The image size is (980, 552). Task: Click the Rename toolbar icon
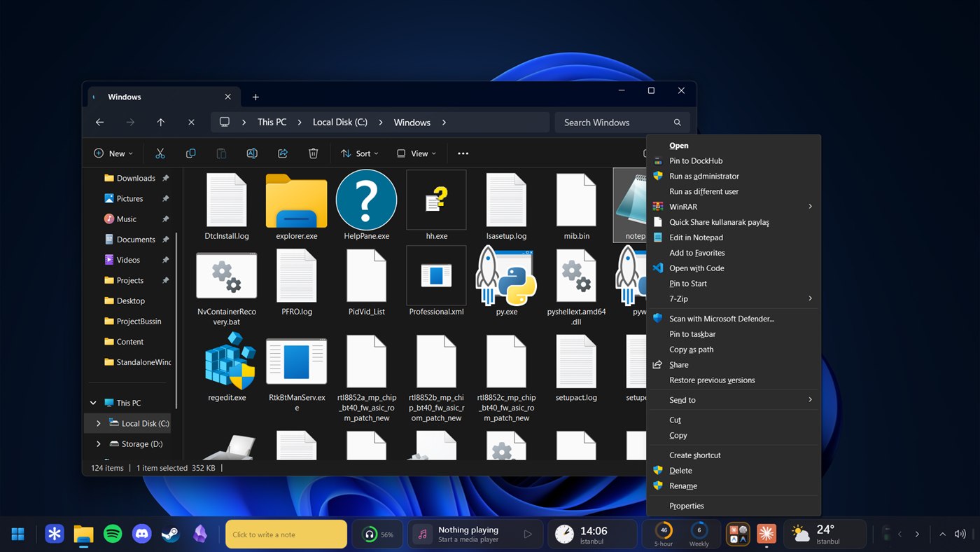(x=252, y=153)
